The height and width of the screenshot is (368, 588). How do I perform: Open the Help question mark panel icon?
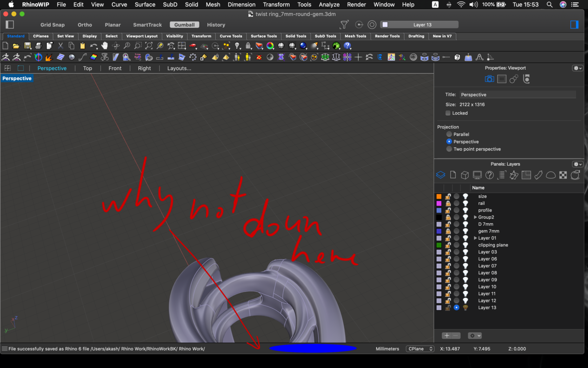coord(489,175)
